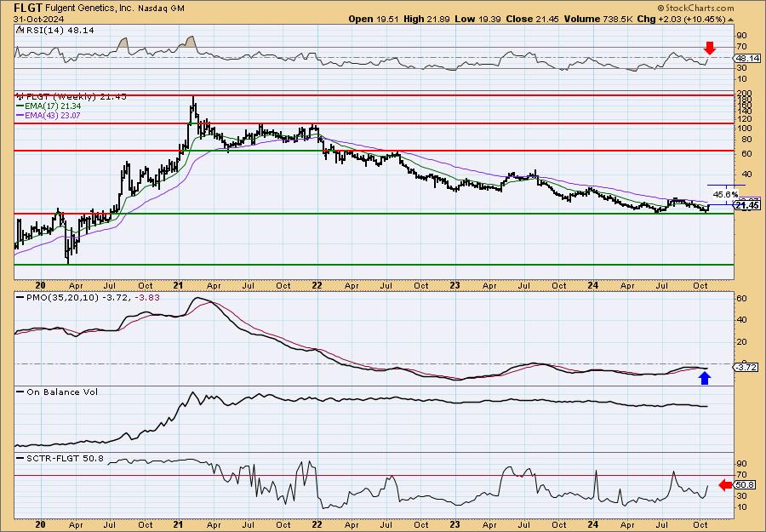Click the up triangle next to Chg
Screen dimensions: 766x532
tap(731, 20)
